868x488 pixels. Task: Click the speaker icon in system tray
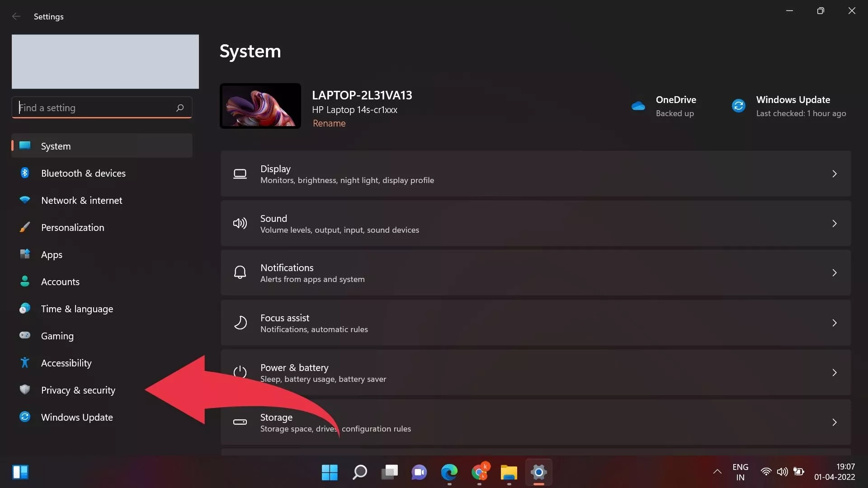coord(783,472)
